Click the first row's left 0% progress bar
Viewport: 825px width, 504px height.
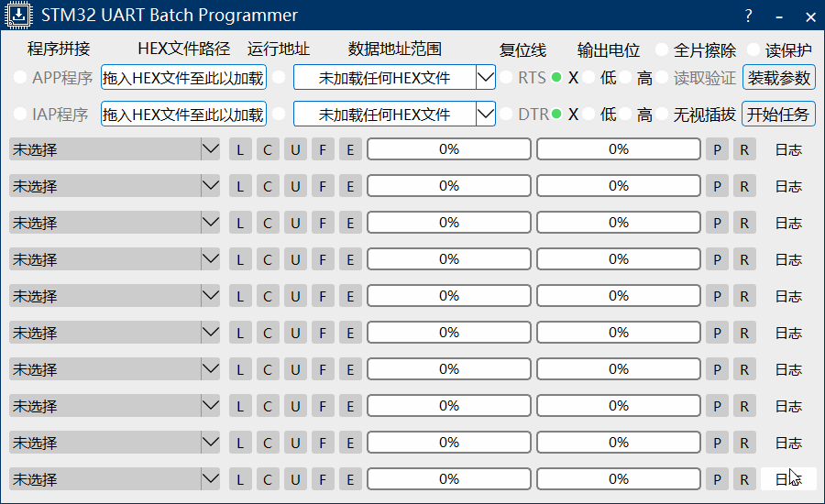[449, 149]
